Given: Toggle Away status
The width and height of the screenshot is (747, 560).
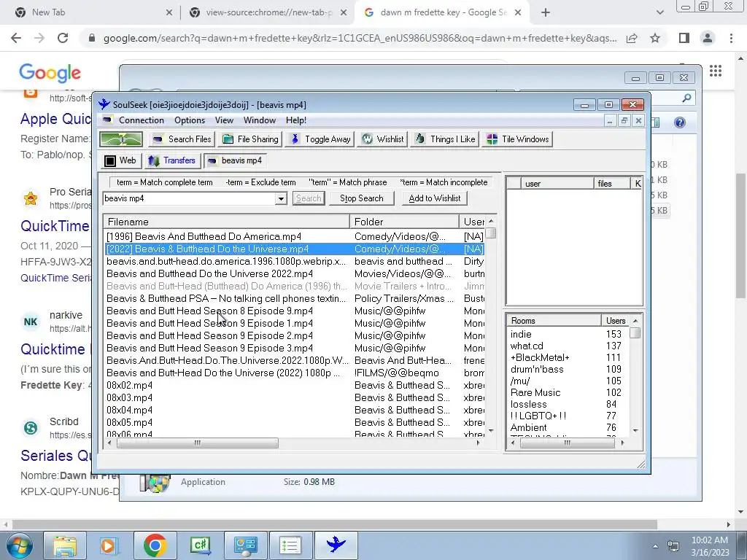Looking at the screenshot, I should click(320, 139).
